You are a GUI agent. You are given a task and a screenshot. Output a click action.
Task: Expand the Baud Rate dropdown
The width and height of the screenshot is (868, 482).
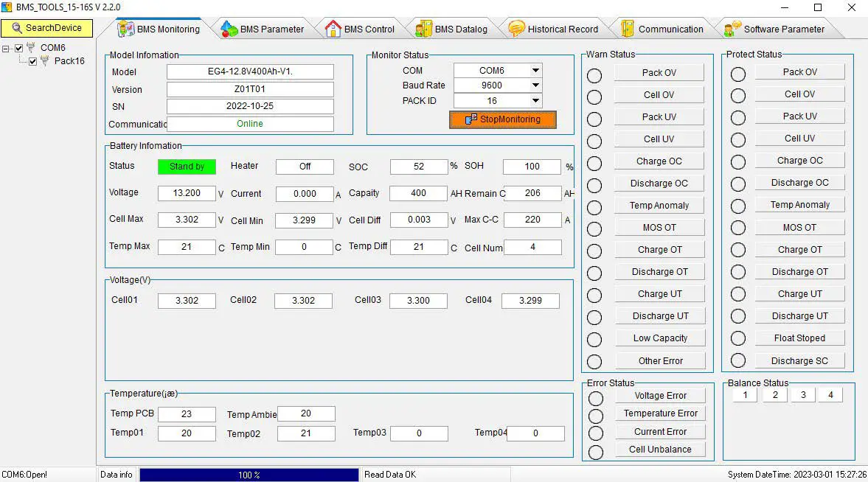tap(535, 85)
